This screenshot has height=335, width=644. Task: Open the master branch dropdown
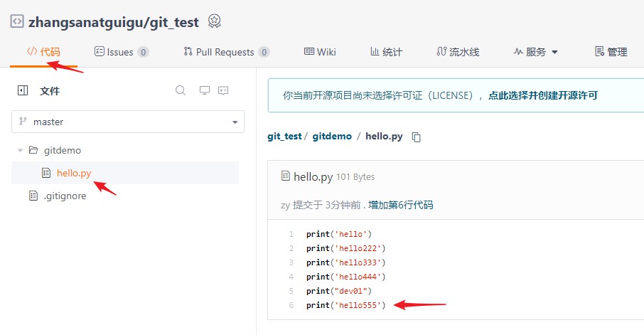(x=128, y=122)
